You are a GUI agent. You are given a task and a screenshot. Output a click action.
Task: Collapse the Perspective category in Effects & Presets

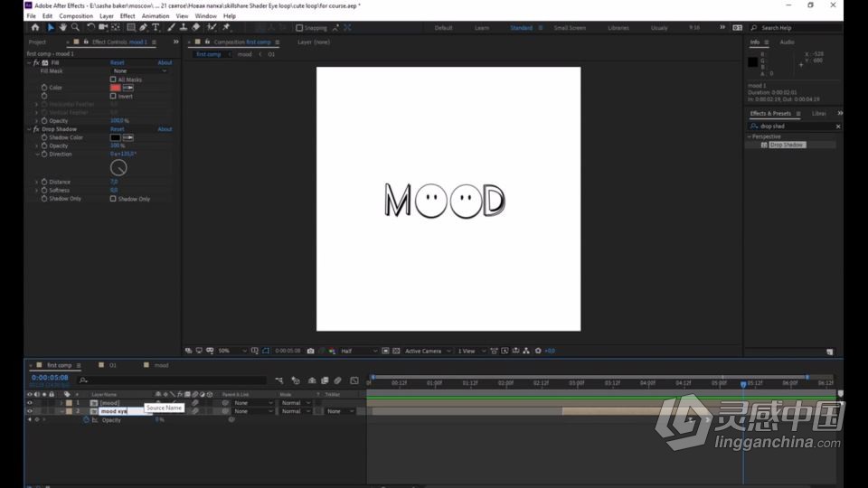[x=750, y=136]
